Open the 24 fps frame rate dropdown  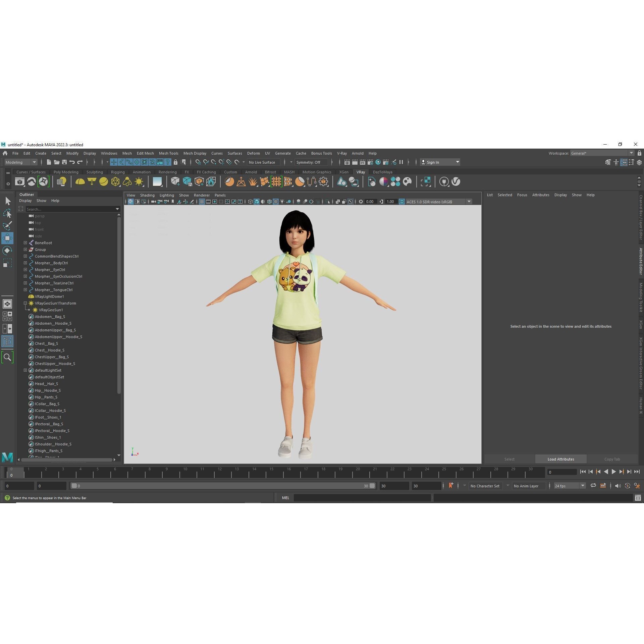570,486
